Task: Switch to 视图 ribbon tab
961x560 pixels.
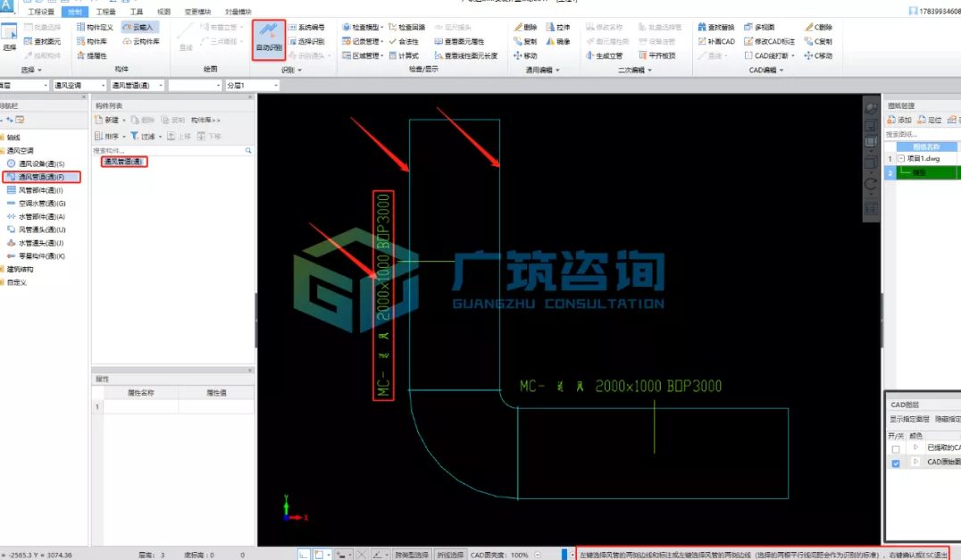Action: point(163,12)
